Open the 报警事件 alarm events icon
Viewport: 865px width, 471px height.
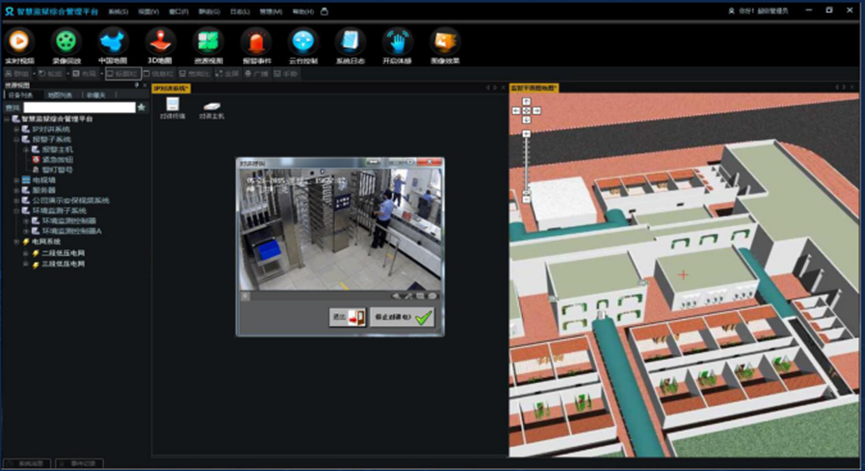(x=256, y=42)
